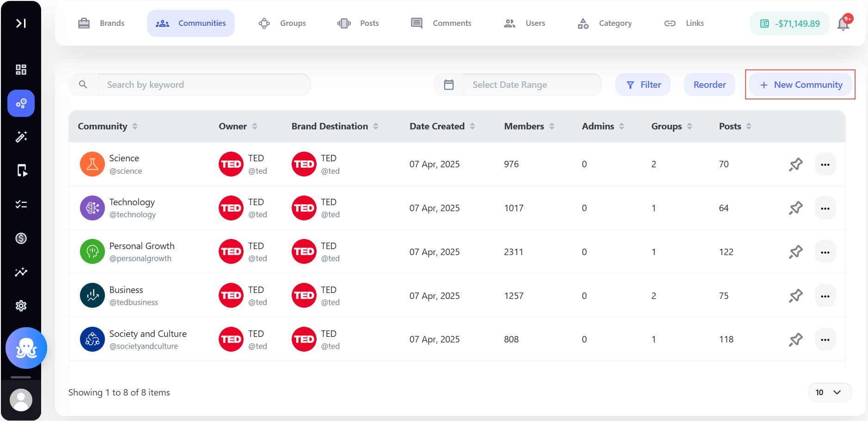The image size is (868, 421).
Task: Switch to the Posts tab
Action: (x=358, y=23)
